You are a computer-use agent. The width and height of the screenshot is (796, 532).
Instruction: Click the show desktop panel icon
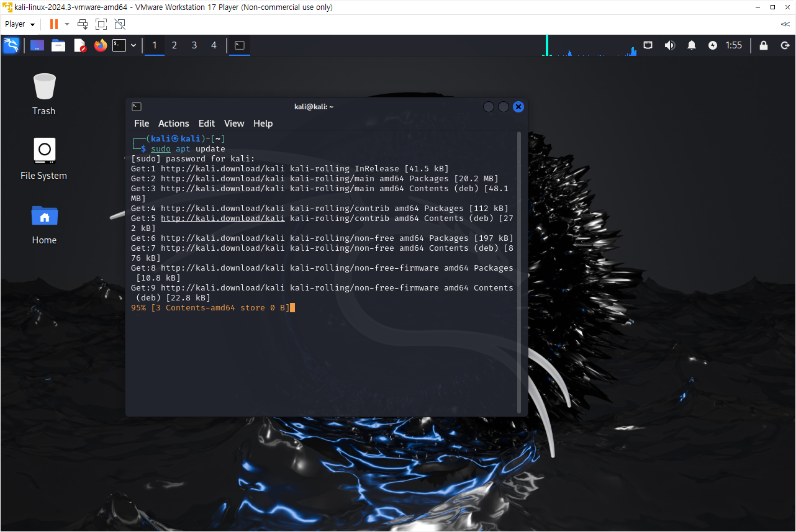click(37, 45)
